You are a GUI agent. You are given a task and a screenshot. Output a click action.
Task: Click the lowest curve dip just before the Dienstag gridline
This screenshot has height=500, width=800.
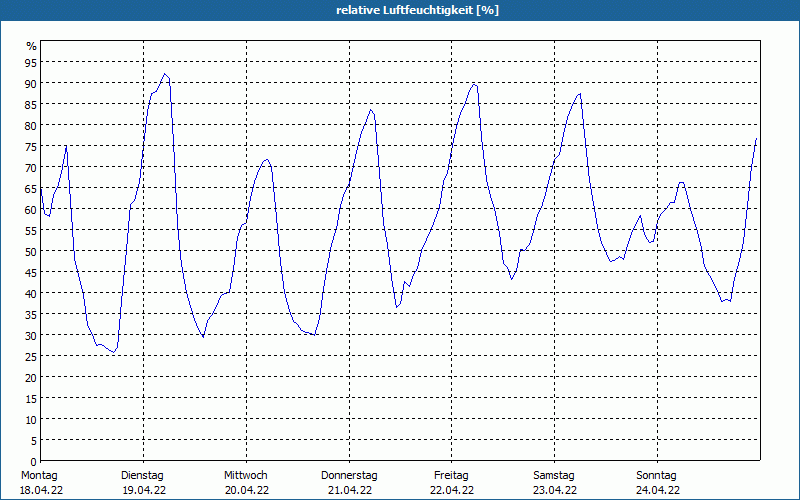(113, 352)
